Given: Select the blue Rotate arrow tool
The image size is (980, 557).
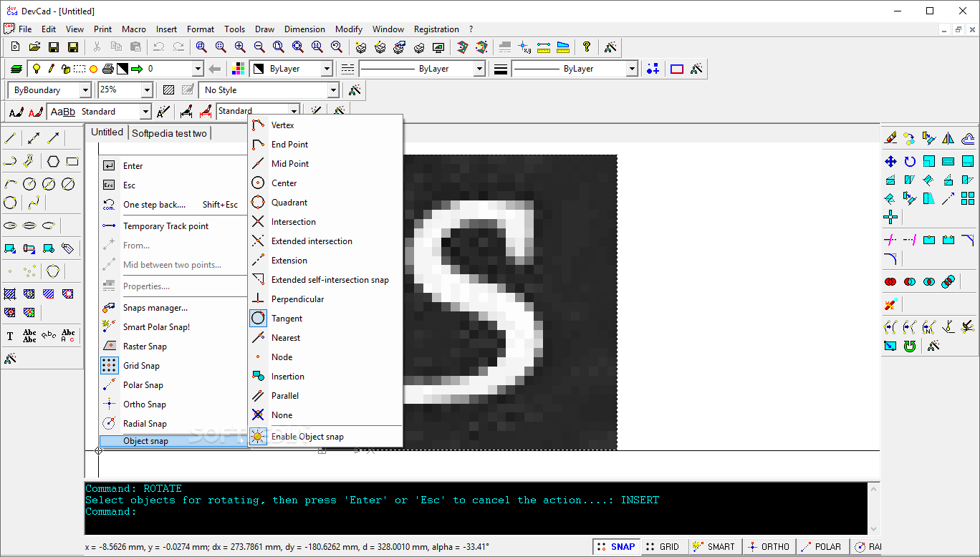Looking at the screenshot, I should pos(910,161).
